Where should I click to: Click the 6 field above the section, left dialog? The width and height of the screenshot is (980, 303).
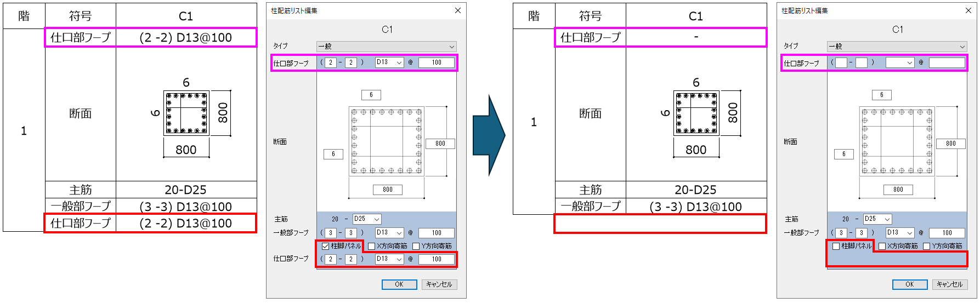(x=371, y=95)
